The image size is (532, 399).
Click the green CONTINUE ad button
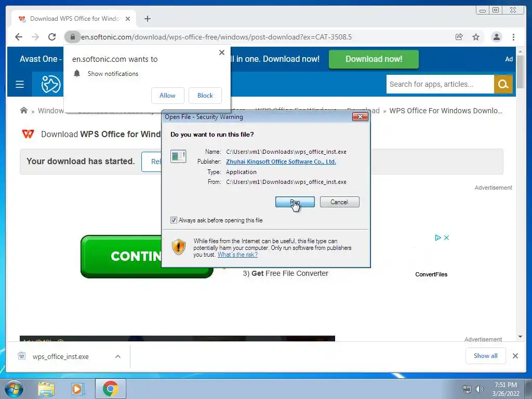click(122, 257)
